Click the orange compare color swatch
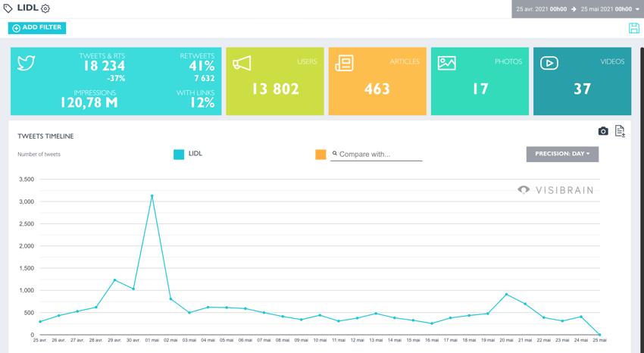The image size is (644, 353). point(320,155)
